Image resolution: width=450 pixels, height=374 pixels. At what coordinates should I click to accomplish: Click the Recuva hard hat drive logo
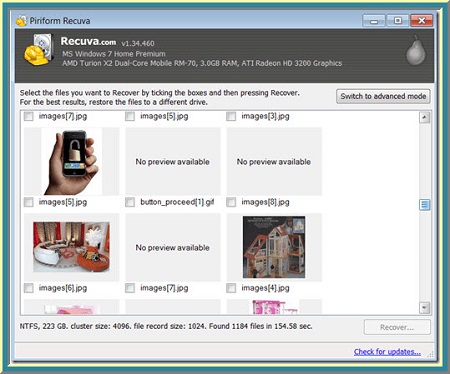[39, 49]
